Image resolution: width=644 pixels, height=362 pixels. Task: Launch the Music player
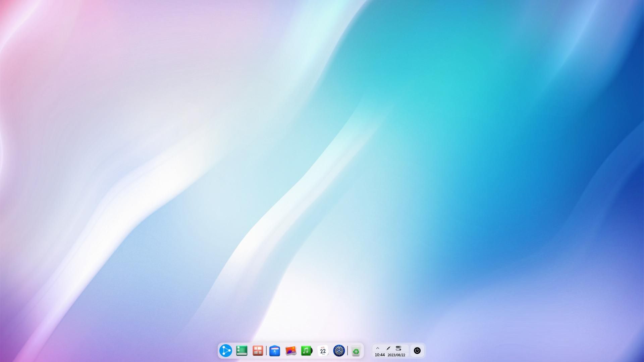(x=307, y=351)
